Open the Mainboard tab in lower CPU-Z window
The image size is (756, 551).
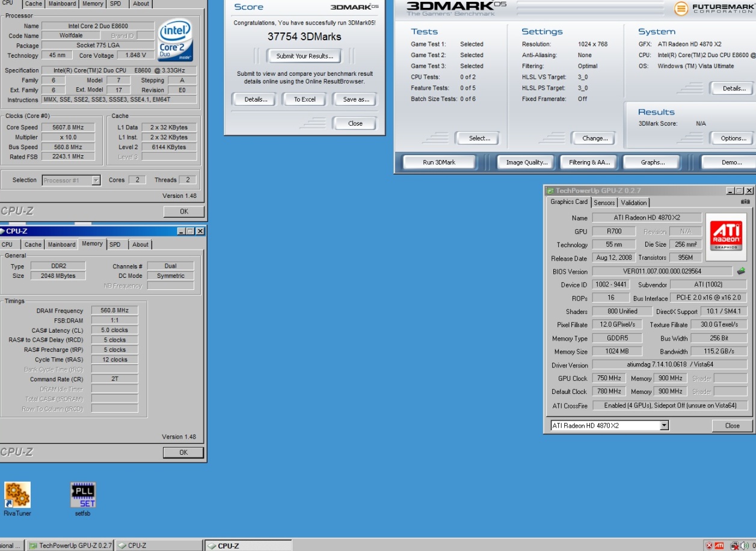62,245
